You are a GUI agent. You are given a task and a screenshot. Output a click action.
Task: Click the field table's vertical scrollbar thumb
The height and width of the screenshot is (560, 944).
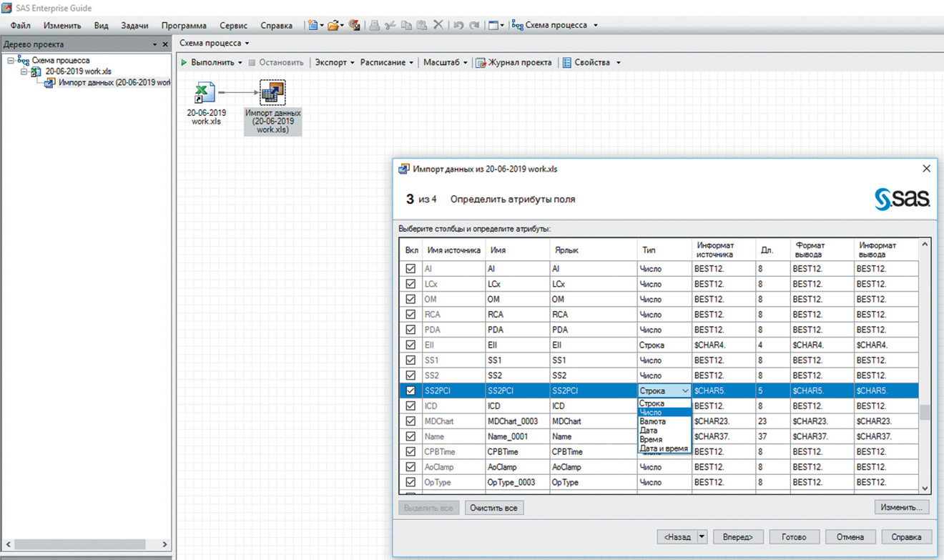925,413
